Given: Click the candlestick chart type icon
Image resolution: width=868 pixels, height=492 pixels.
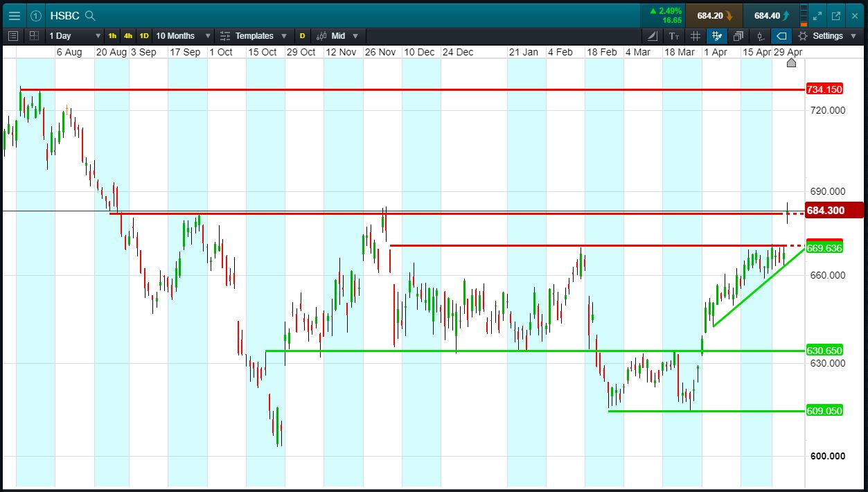Looking at the screenshot, I should click(x=321, y=35).
